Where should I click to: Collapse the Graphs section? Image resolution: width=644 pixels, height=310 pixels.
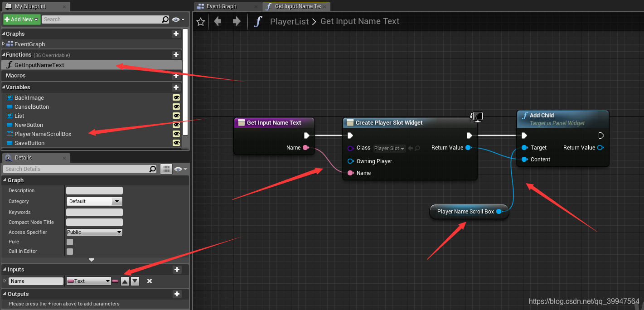[4, 34]
